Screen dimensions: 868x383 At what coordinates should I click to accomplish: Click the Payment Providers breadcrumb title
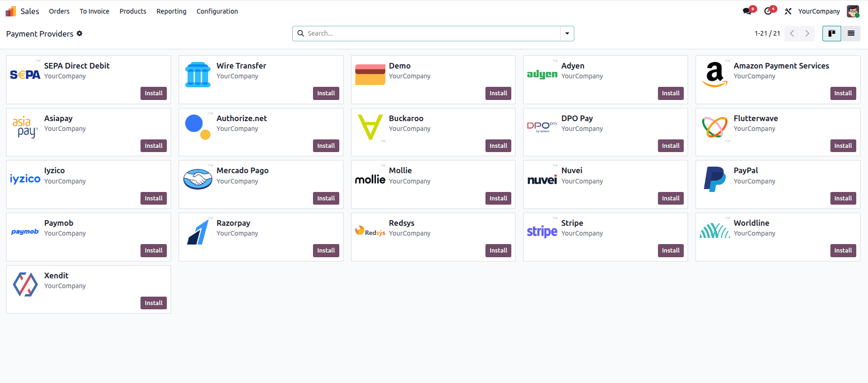39,34
